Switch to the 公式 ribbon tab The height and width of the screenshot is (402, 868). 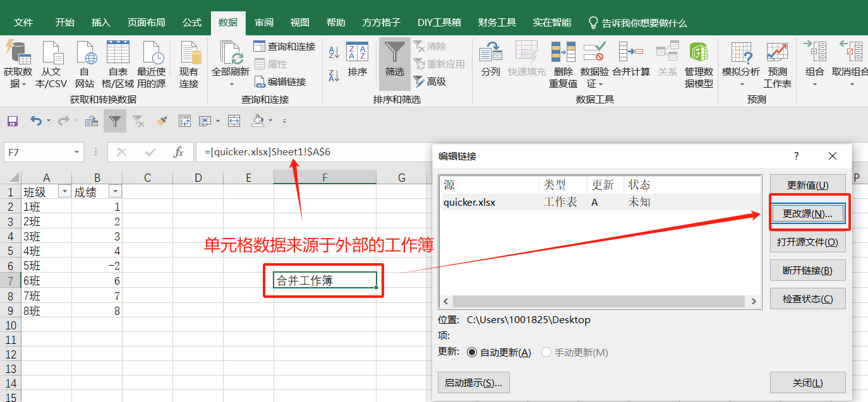(192, 23)
